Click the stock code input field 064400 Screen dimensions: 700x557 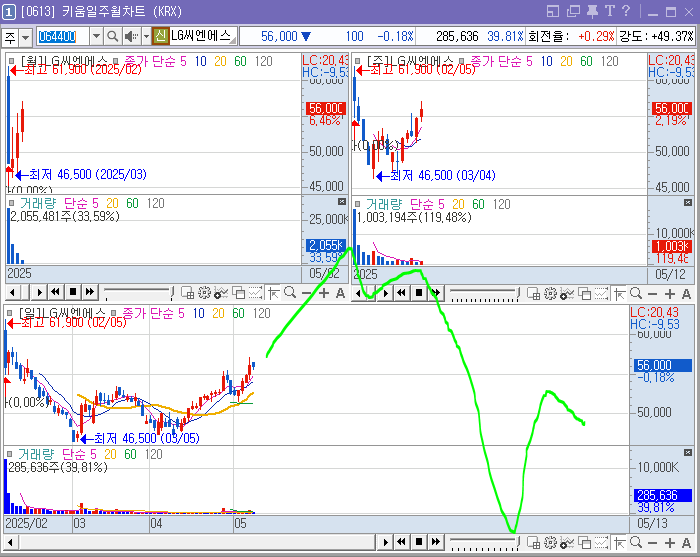[x=62, y=36]
